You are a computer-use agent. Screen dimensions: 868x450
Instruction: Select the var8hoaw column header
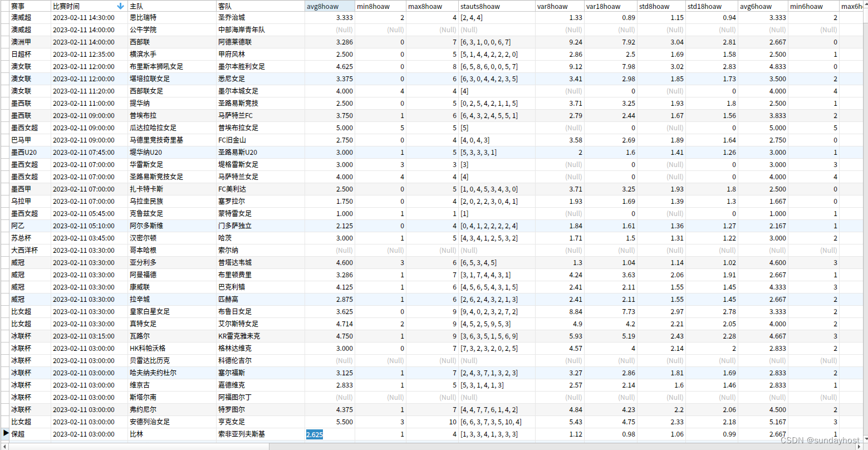coord(560,6)
